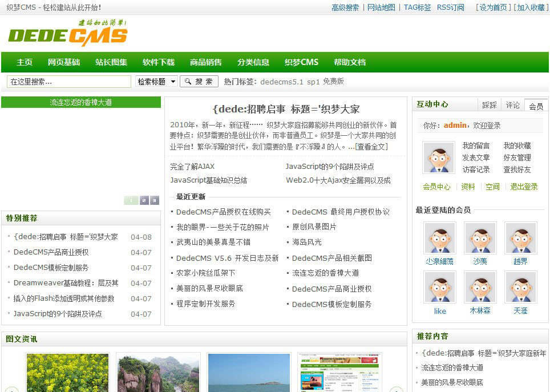Click the admin avatar in the member panel

pyautogui.click(x=438, y=157)
